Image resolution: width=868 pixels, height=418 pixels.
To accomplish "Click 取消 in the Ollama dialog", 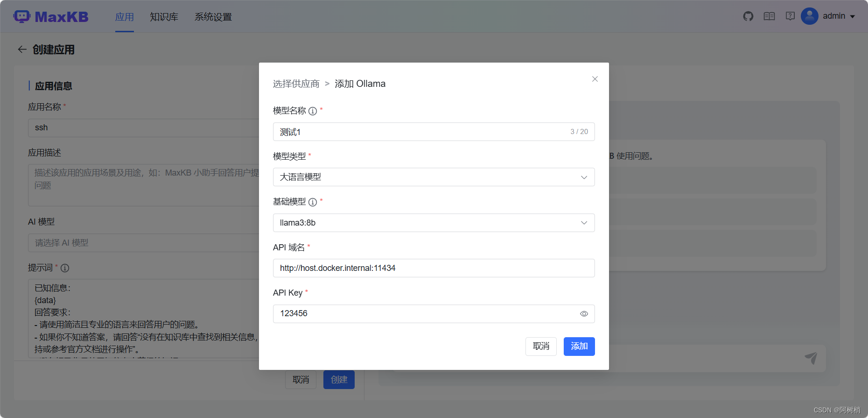I will (541, 347).
